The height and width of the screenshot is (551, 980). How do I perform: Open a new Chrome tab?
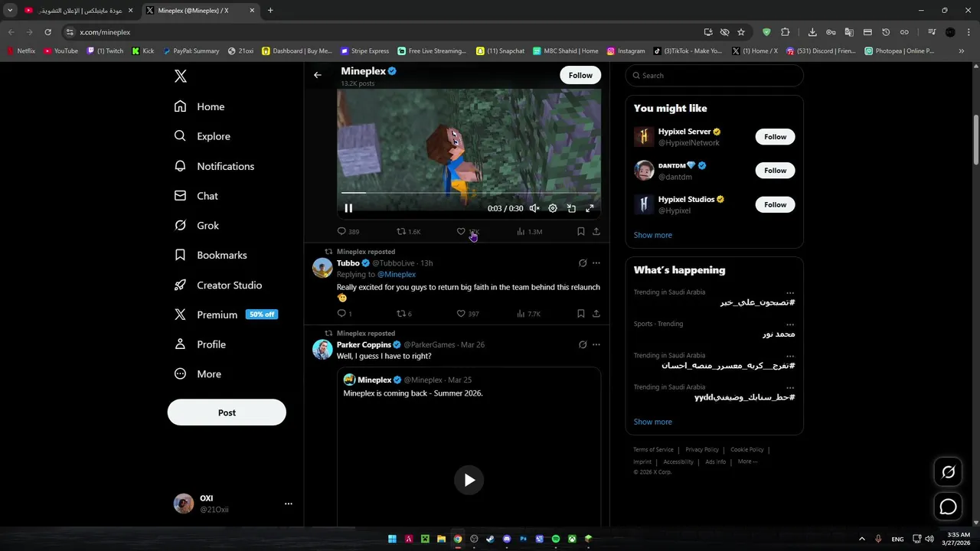coord(270,11)
